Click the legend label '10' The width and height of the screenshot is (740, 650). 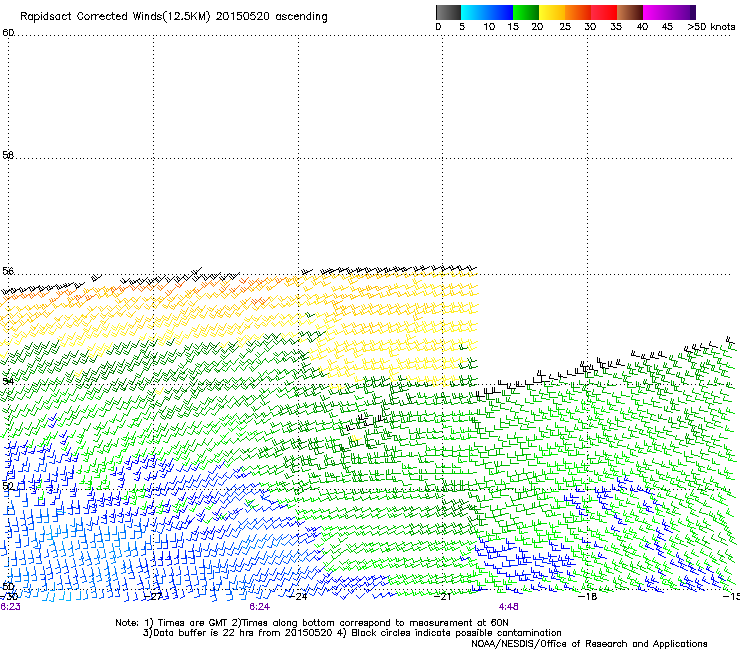[x=489, y=27]
